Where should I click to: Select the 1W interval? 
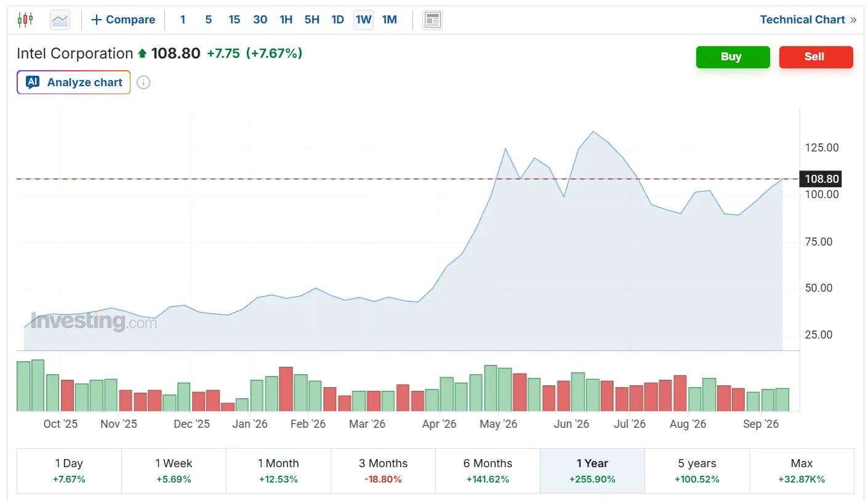(x=364, y=20)
